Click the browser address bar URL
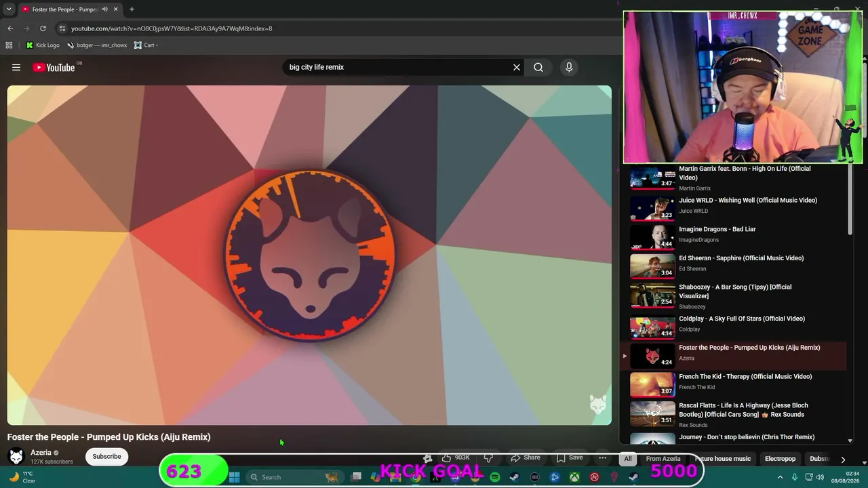868x488 pixels. [x=172, y=28]
